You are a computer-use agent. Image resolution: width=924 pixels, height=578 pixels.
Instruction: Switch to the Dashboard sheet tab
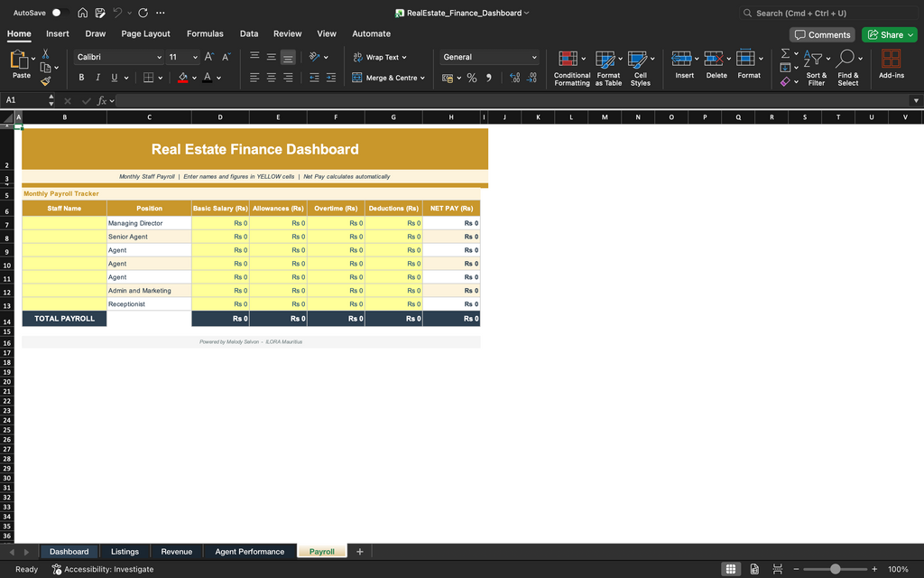[69, 552]
